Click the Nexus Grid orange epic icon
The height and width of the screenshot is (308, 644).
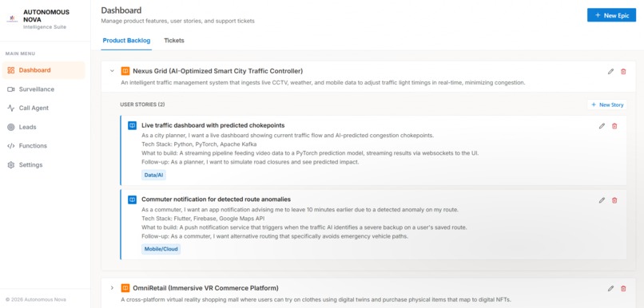click(x=125, y=71)
